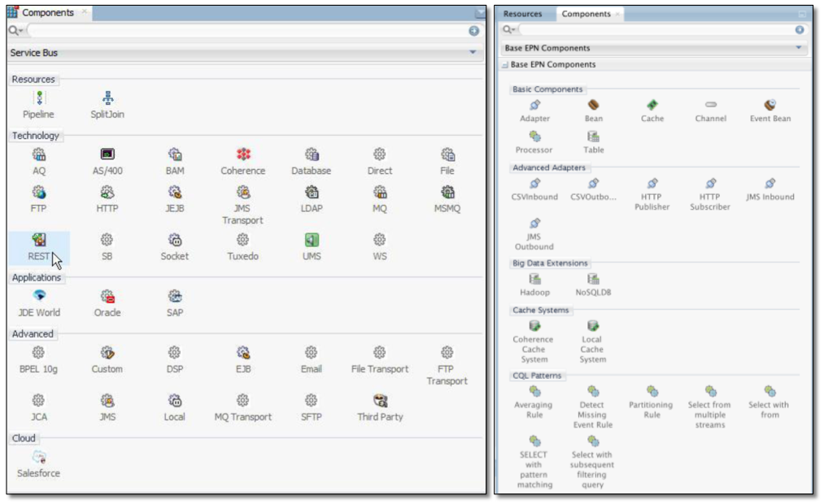Screen dimensions: 824x504
Task: Click the left panel search go button
Action: pos(474,31)
